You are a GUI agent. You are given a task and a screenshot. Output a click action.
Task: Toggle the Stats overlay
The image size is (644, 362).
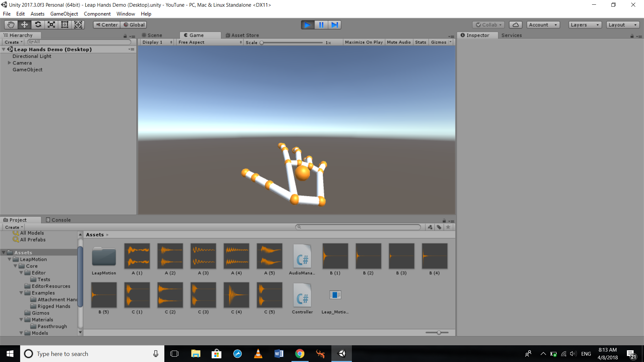[x=420, y=42]
